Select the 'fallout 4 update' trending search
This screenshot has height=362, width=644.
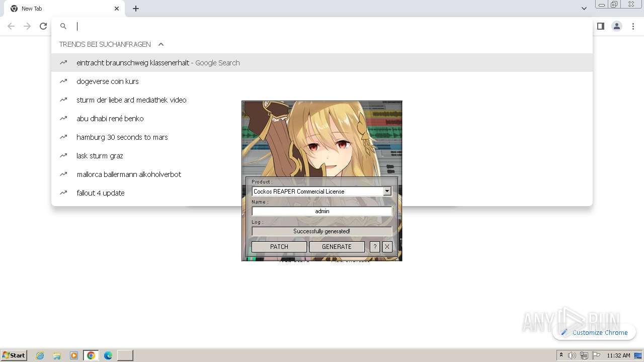pos(146,193)
